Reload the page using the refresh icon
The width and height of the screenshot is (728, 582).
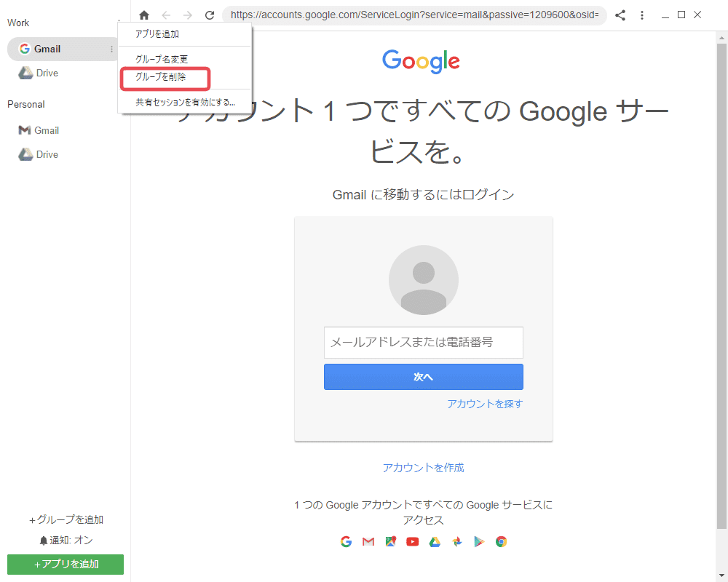click(209, 14)
